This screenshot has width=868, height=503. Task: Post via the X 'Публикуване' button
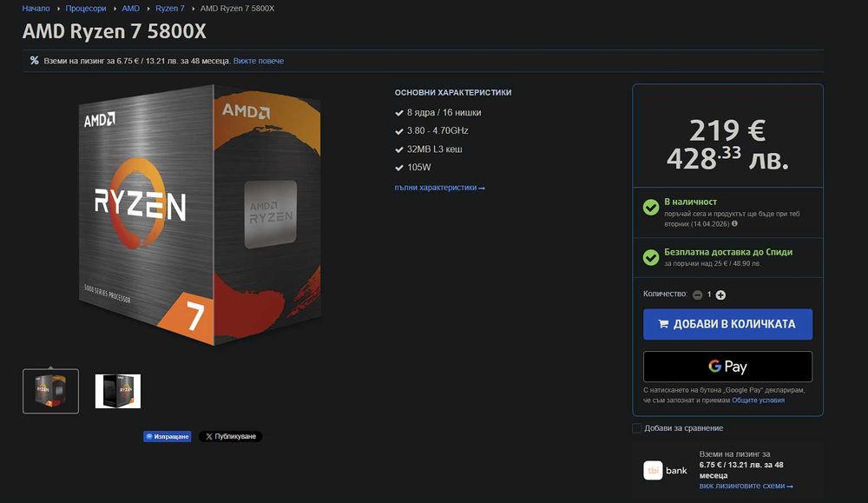(x=230, y=436)
